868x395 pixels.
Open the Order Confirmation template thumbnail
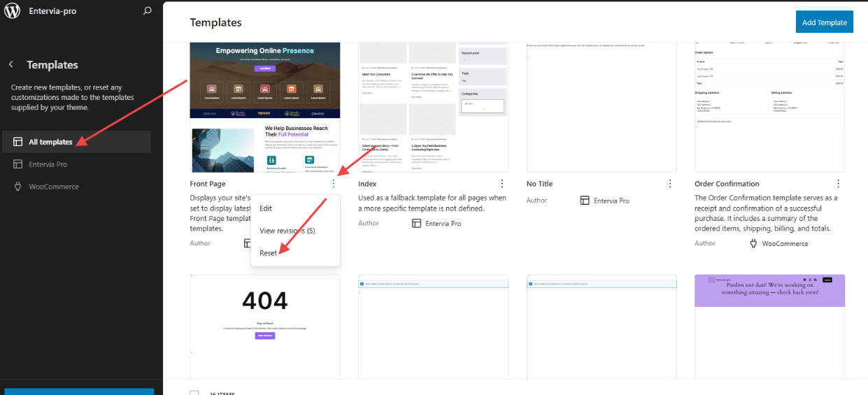tap(769, 107)
